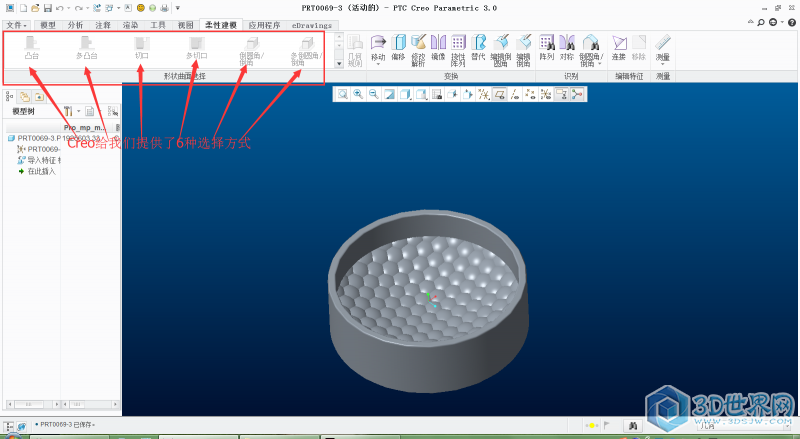Viewport: 800px width, 439px height.
Task: Select the 多凸台 shape selection tool
Action: (87, 47)
